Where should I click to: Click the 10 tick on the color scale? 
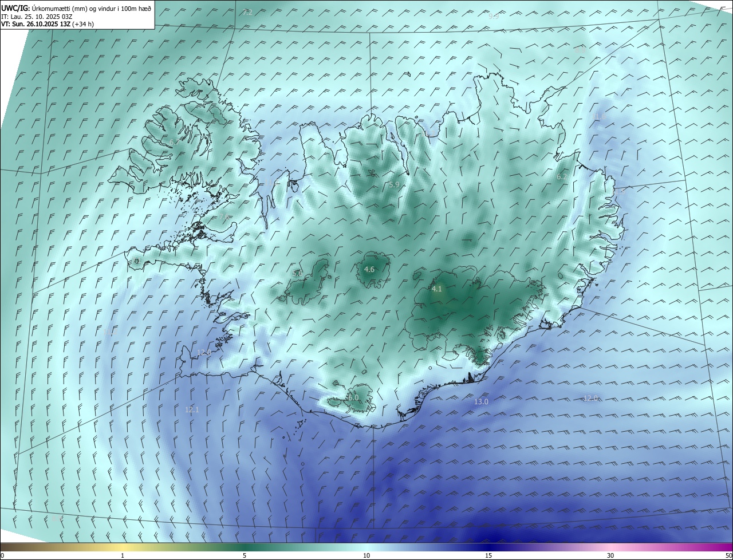point(366,556)
